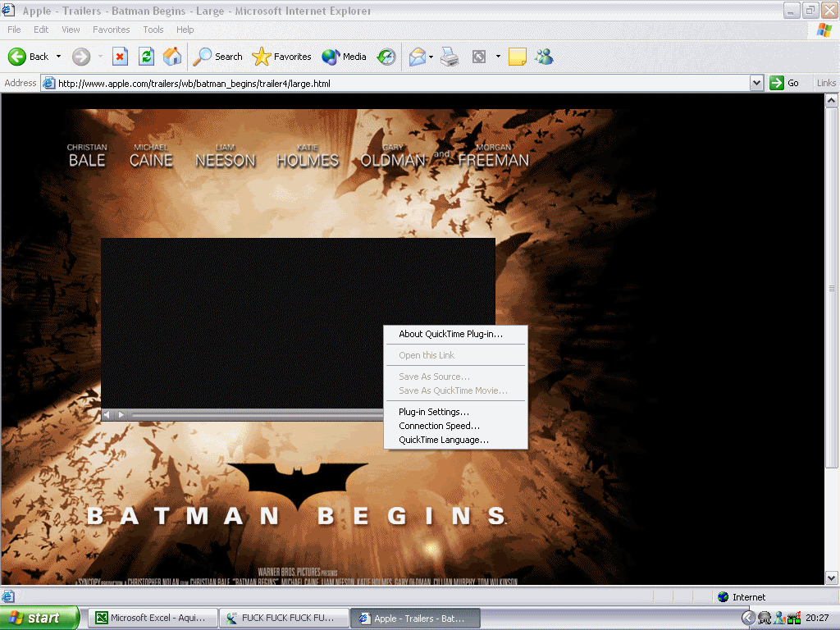Open the Search pane

[x=217, y=57]
